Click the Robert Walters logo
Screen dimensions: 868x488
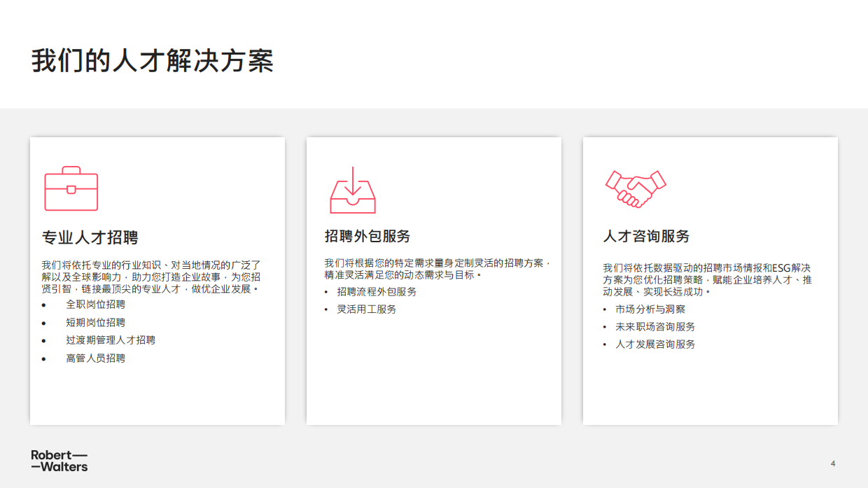tap(59, 461)
